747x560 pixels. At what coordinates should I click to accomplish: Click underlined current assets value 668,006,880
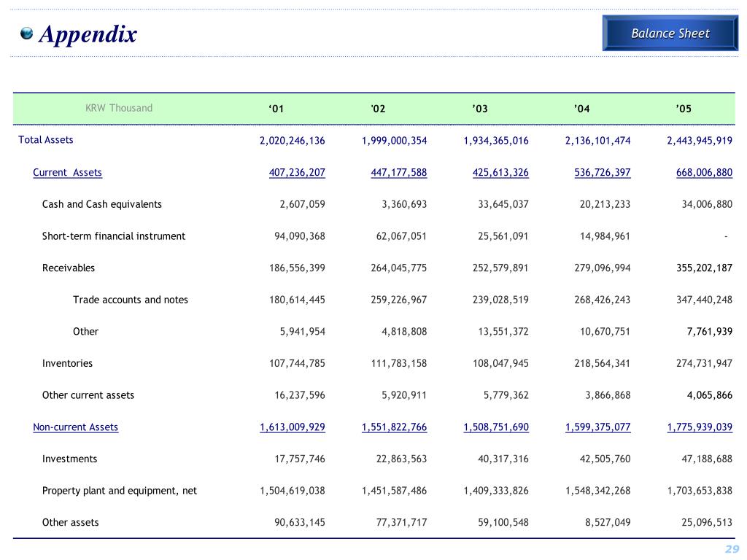coord(704,172)
